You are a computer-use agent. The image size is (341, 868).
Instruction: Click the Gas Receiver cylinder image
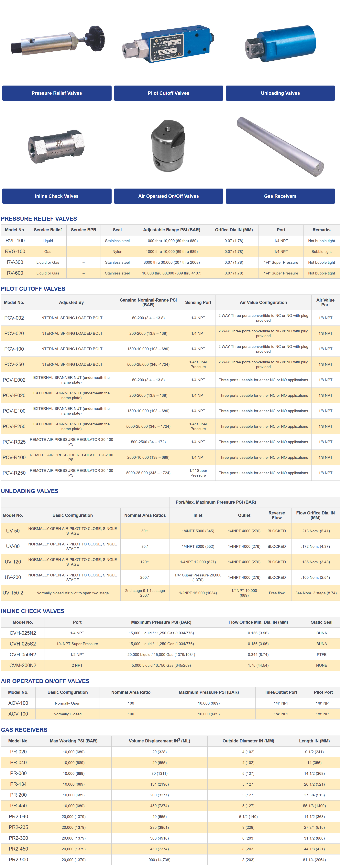pyautogui.click(x=280, y=146)
